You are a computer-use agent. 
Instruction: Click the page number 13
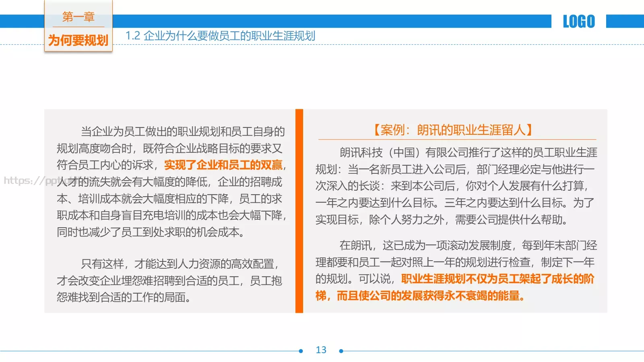(321, 350)
